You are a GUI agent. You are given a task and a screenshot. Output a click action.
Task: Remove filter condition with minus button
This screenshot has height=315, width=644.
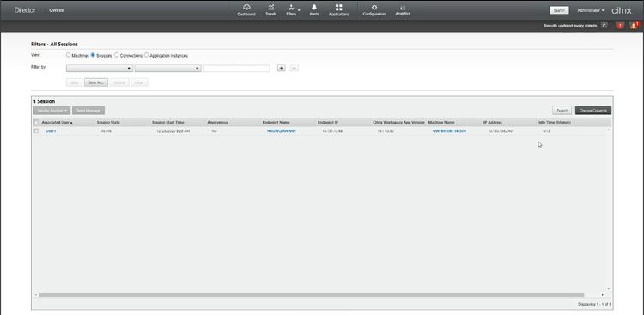point(295,68)
